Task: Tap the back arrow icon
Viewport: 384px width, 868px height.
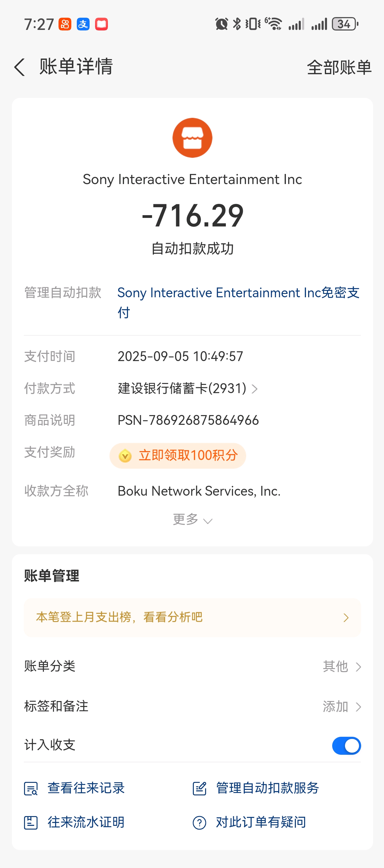Action: pyautogui.click(x=20, y=67)
